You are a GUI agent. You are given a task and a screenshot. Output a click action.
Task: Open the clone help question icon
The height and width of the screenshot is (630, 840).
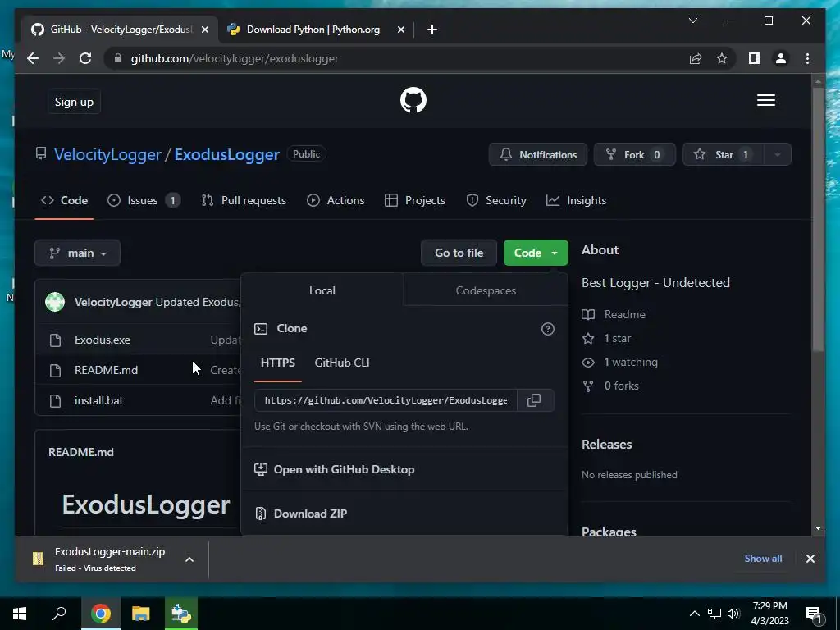(x=547, y=329)
